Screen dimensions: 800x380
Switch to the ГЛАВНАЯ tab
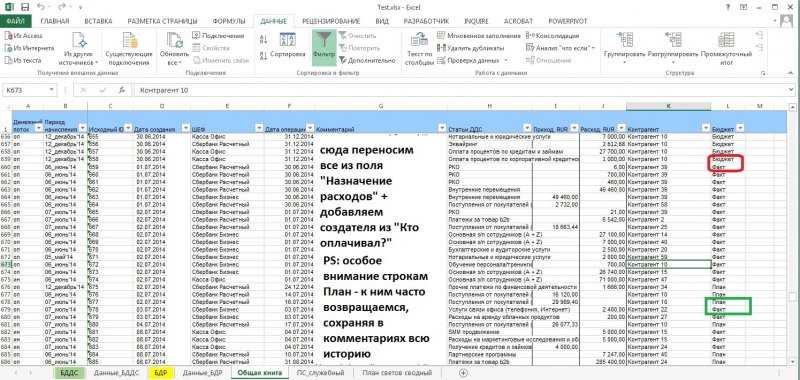[55, 21]
